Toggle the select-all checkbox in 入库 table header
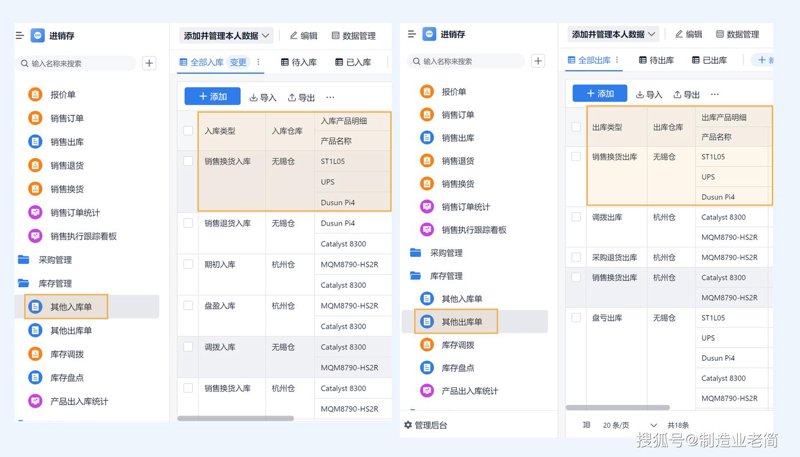Viewport: 800px width, 457px height. coord(188,131)
